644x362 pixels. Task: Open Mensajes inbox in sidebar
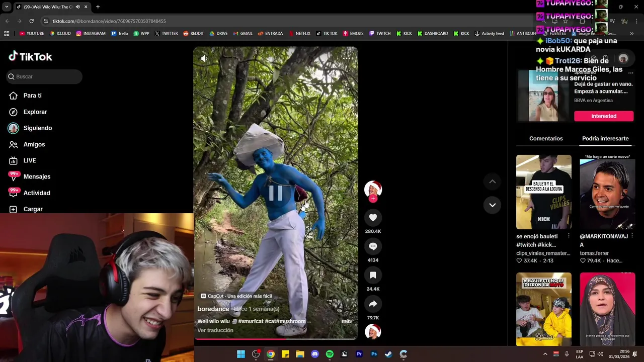[x=30, y=176]
